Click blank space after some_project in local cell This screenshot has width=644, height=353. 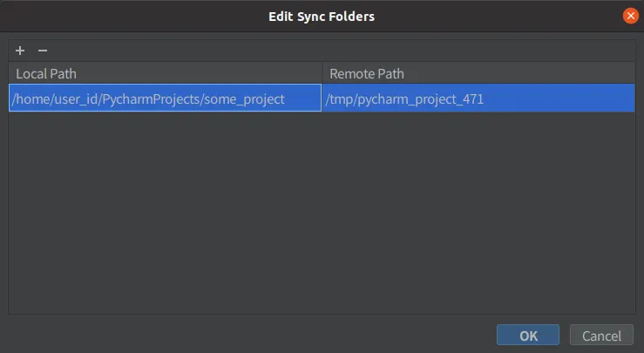click(x=303, y=99)
